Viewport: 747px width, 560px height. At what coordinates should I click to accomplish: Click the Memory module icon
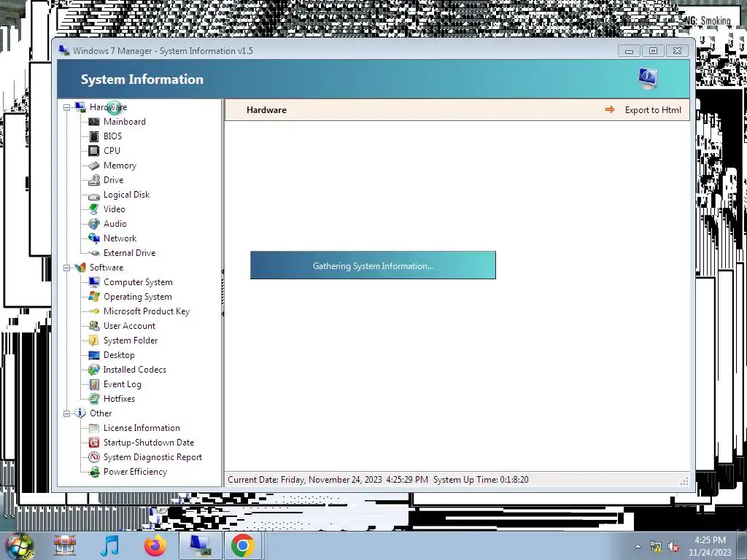94,166
